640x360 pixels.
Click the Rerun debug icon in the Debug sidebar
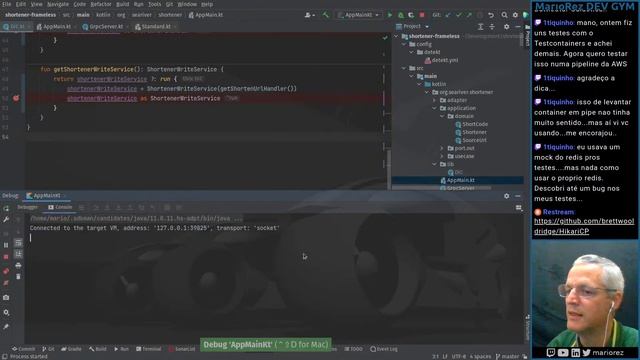pyautogui.click(x=6, y=208)
